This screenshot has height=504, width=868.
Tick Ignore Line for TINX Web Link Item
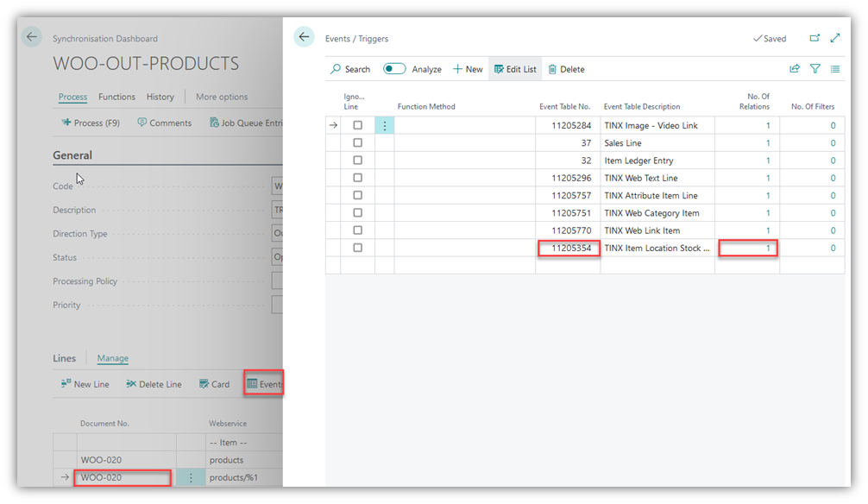coord(357,230)
